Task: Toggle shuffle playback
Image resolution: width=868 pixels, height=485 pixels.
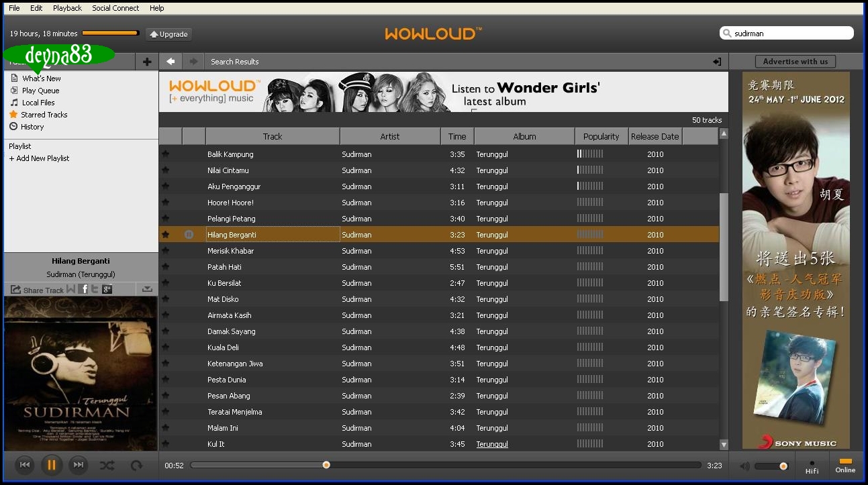Action: pos(107,465)
